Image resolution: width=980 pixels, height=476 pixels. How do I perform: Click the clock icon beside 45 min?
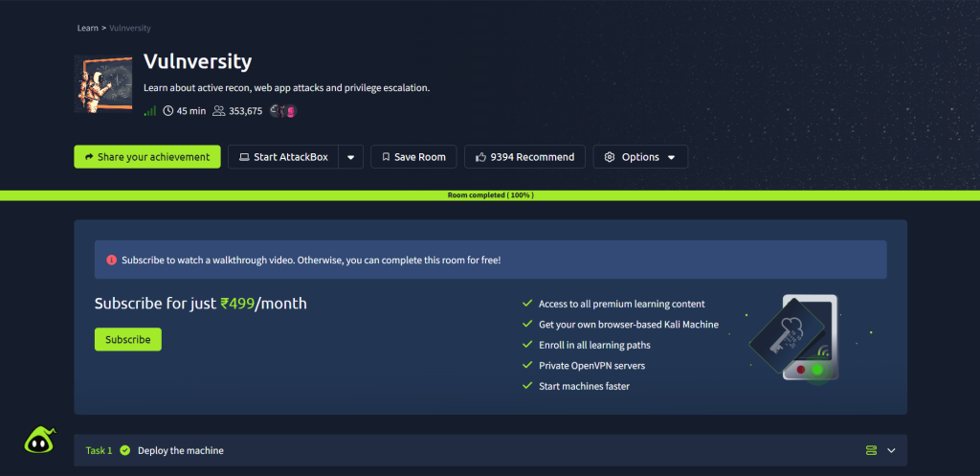[168, 111]
